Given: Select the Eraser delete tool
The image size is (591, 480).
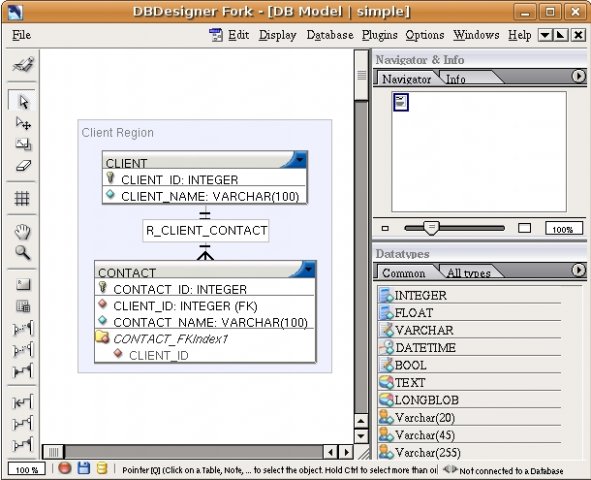Looking at the screenshot, I should (x=23, y=165).
